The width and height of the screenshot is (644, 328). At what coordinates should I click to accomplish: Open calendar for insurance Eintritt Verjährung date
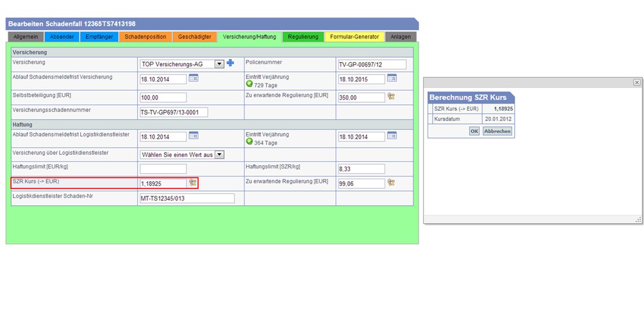point(391,79)
